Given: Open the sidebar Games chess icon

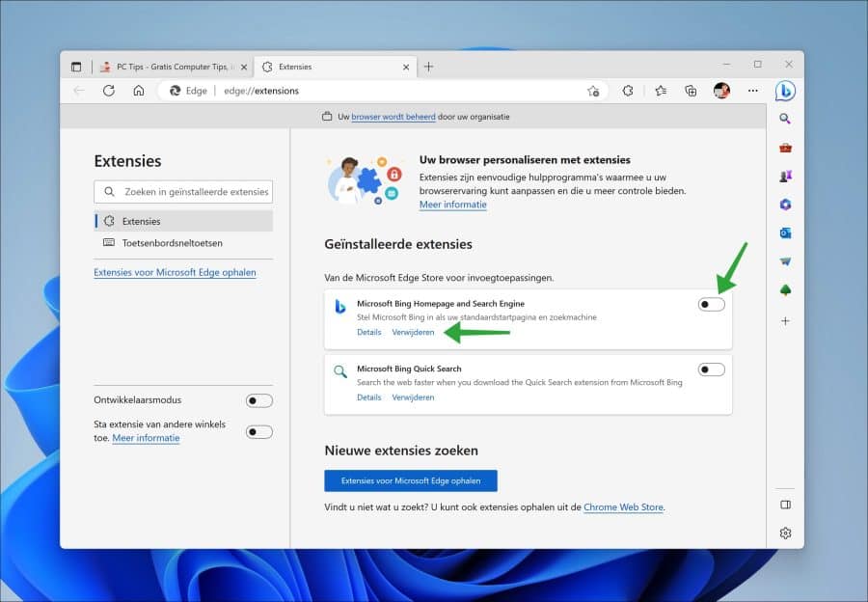Looking at the screenshot, I should pyautogui.click(x=785, y=177).
